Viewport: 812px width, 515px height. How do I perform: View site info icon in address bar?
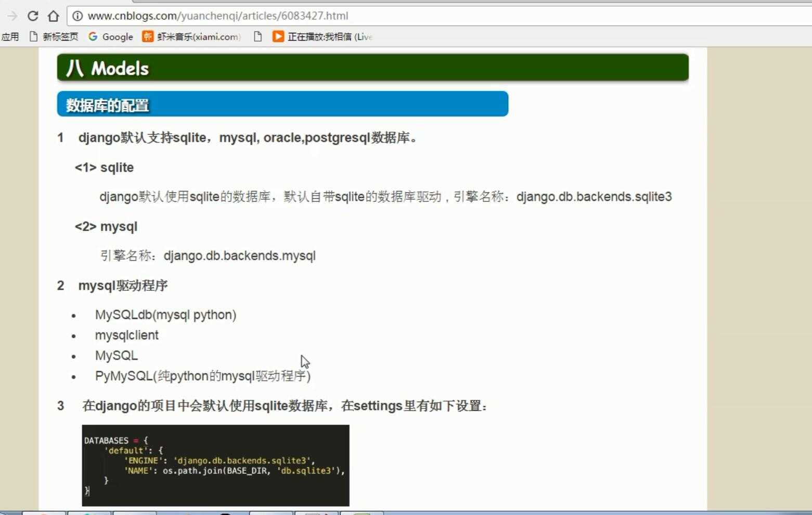[77, 16]
